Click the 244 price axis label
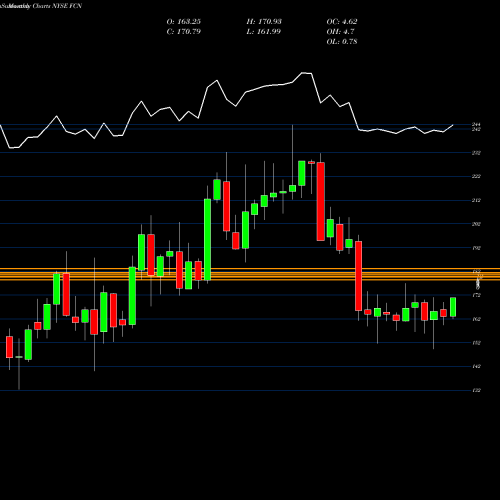500x500 pixels. [x=476, y=124]
